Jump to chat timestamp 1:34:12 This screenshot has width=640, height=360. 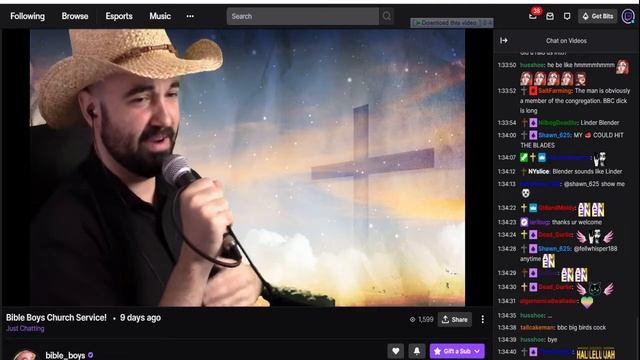coord(507,172)
